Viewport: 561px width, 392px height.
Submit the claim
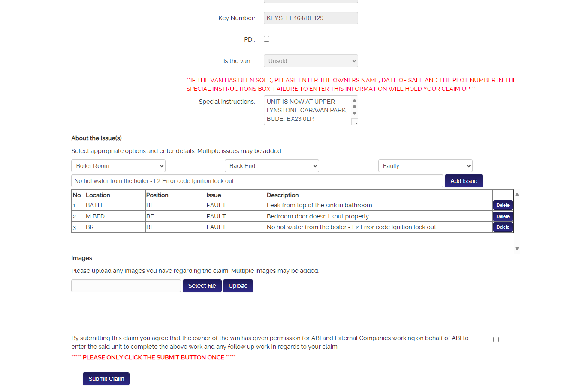tap(106, 379)
